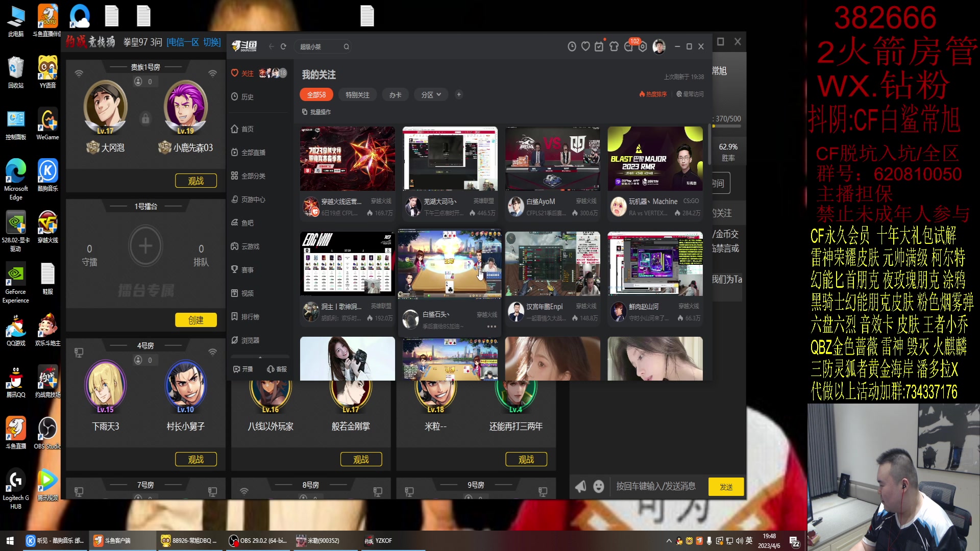Click 大冈泡 player avatar
This screenshot has width=980, height=551.
pos(105,107)
